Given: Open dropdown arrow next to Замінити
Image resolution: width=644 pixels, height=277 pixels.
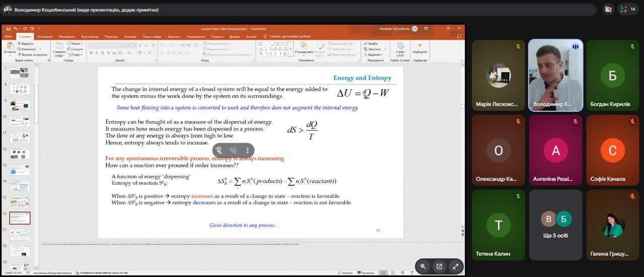Looking at the screenshot, I should tap(385, 49).
